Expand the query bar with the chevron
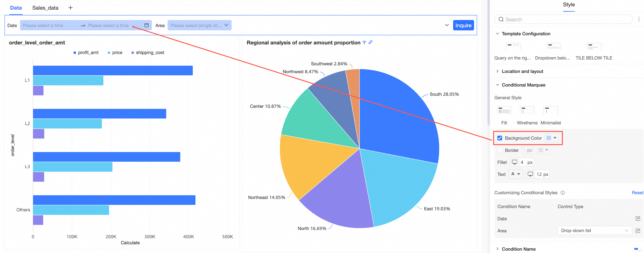The width and height of the screenshot is (644, 253). pyautogui.click(x=447, y=25)
